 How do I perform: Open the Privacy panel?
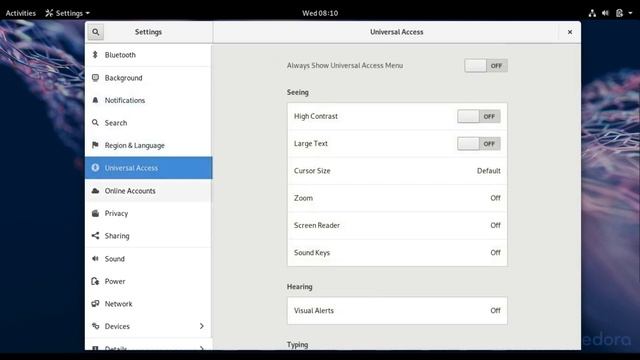pyautogui.click(x=149, y=213)
